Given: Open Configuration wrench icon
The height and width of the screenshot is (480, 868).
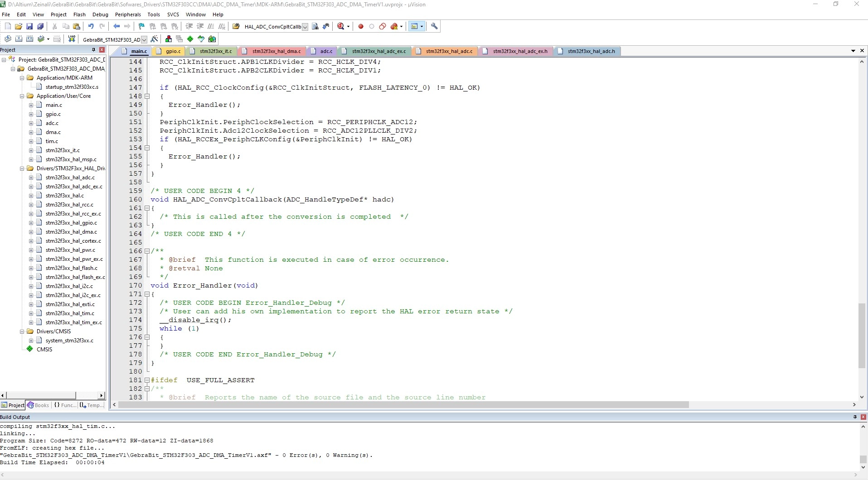Looking at the screenshot, I should pos(434,26).
